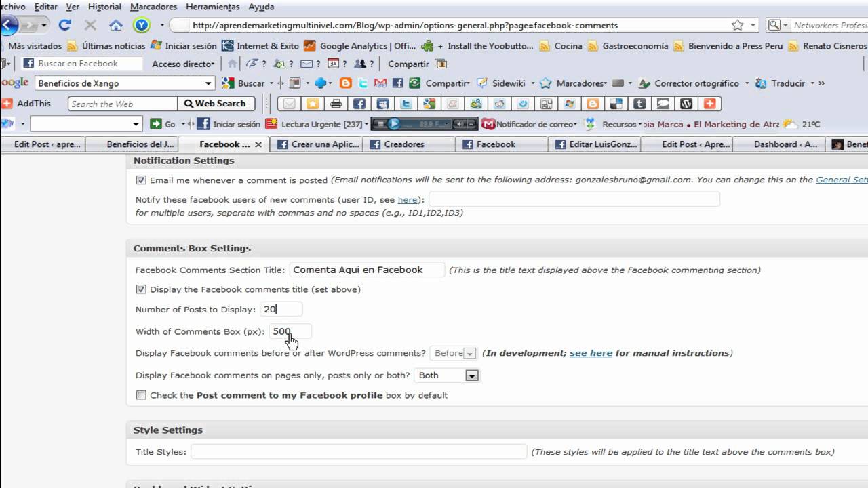
Task: Click the Notify facebook users ID field
Action: pyautogui.click(x=574, y=199)
